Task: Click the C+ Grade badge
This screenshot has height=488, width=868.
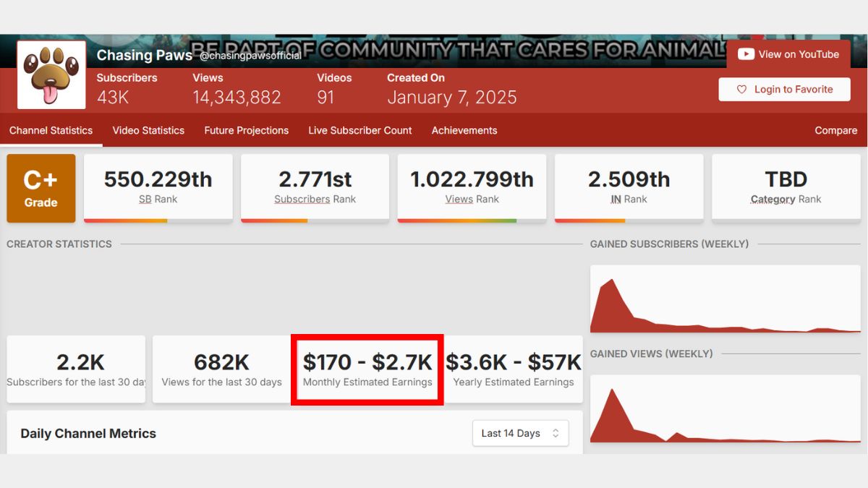Action: pos(41,188)
